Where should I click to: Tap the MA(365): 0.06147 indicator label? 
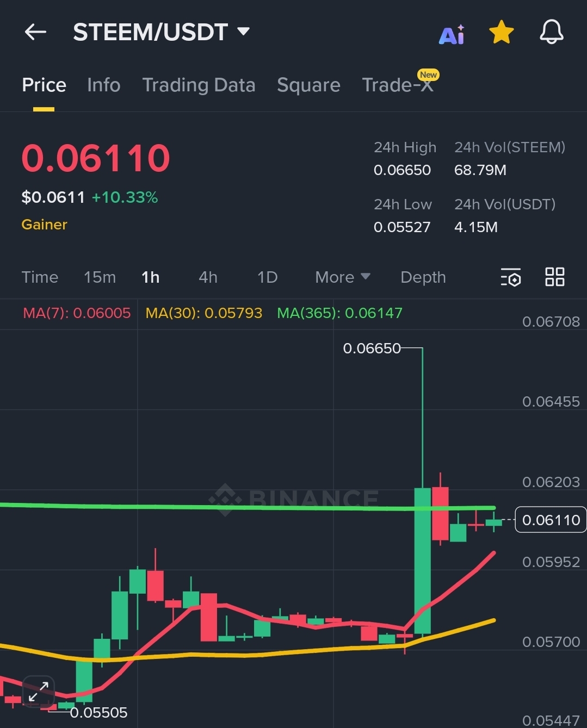tap(339, 313)
